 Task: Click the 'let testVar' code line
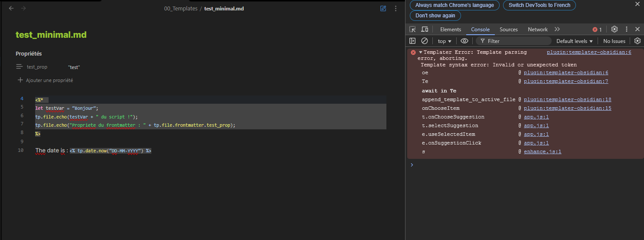coord(67,108)
